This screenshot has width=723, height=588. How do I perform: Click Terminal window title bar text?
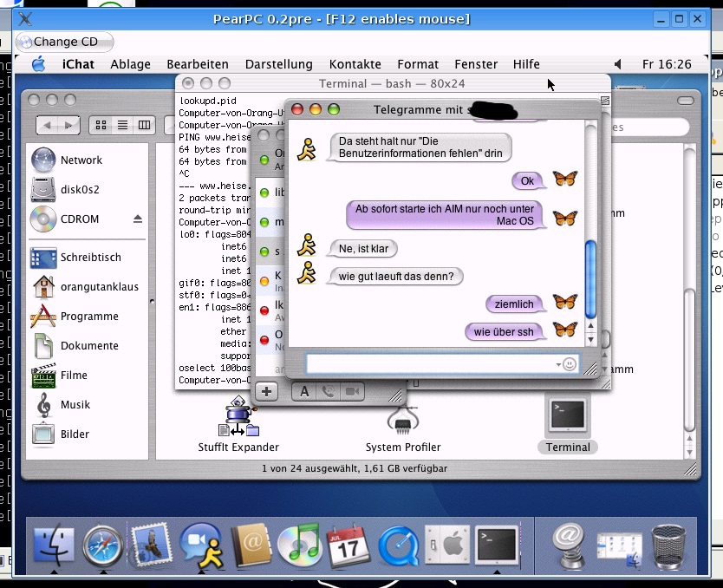pos(392,83)
